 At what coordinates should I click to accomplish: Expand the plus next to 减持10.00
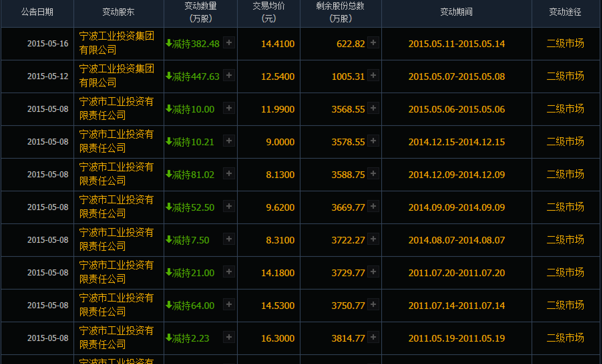(x=229, y=108)
